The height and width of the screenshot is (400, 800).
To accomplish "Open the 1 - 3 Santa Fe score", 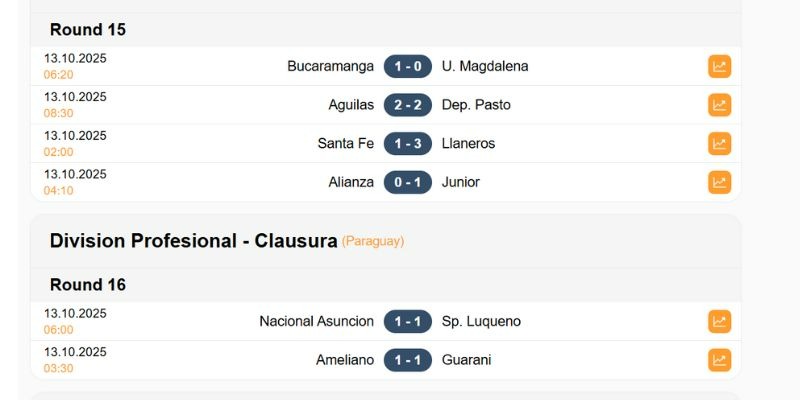I will point(408,144).
